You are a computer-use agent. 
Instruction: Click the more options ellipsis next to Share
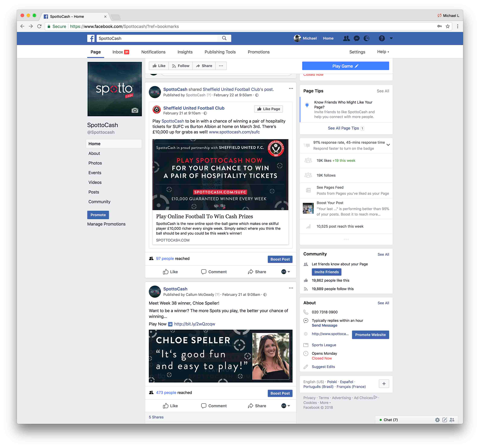pyautogui.click(x=221, y=66)
